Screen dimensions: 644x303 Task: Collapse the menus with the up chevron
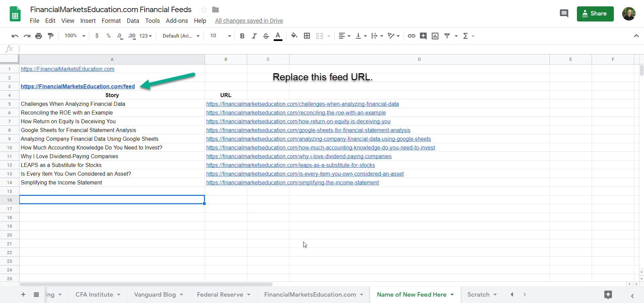[x=636, y=36]
